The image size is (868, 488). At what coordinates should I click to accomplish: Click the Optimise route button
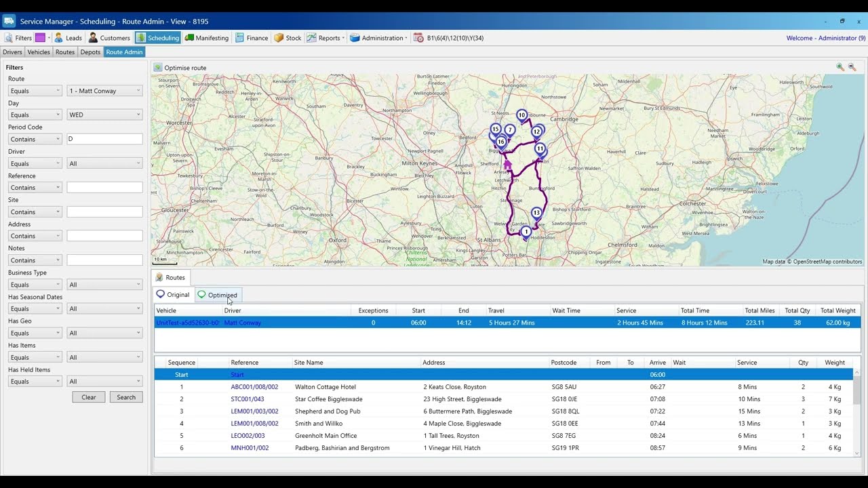click(180, 68)
